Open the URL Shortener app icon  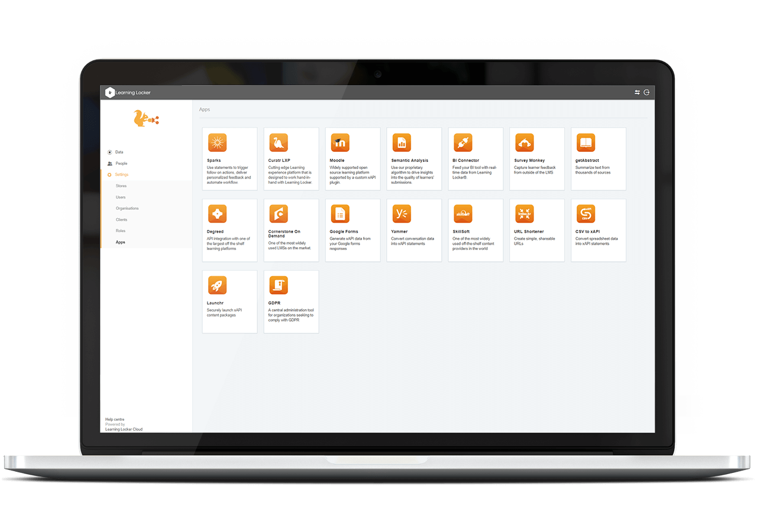tap(525, 214)
